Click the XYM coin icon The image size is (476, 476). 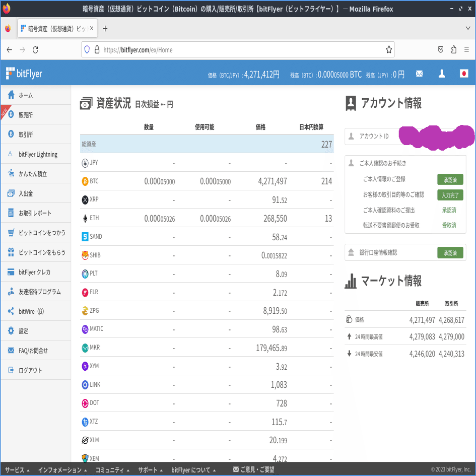tap(85, 366)
